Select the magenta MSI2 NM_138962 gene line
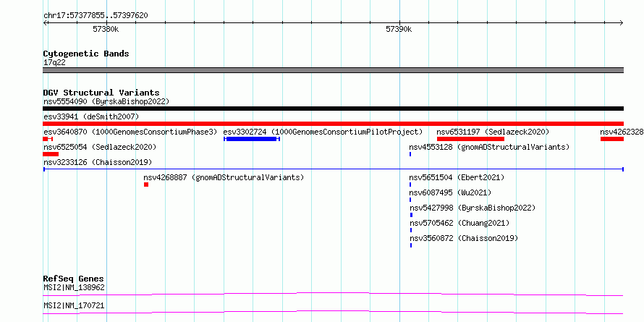Viewport: 644px width, 322px height. pos(333,294)
